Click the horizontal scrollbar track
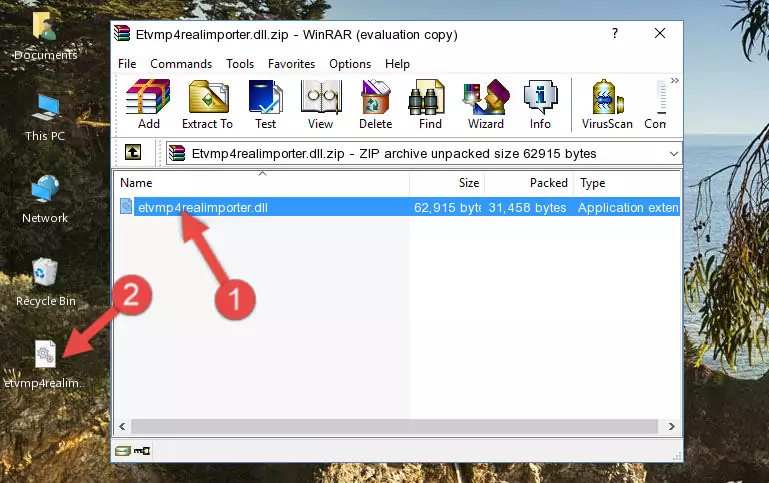This screenshot has height=483, width=769. coord(394,427)
